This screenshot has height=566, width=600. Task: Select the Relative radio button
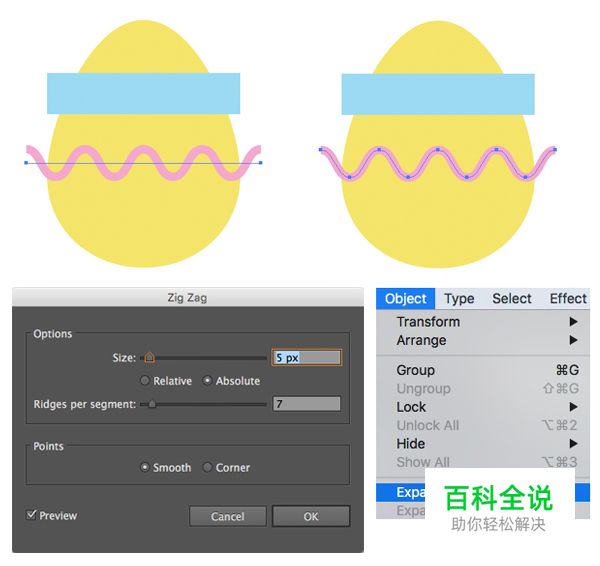point(145,381)
